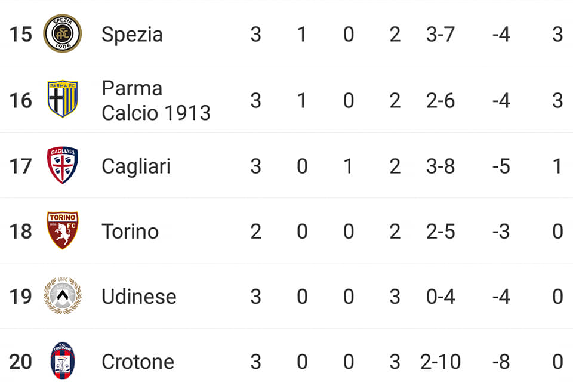
Task: Click Udinese's 0-4 goals record
Action: [x=440, y=297]
